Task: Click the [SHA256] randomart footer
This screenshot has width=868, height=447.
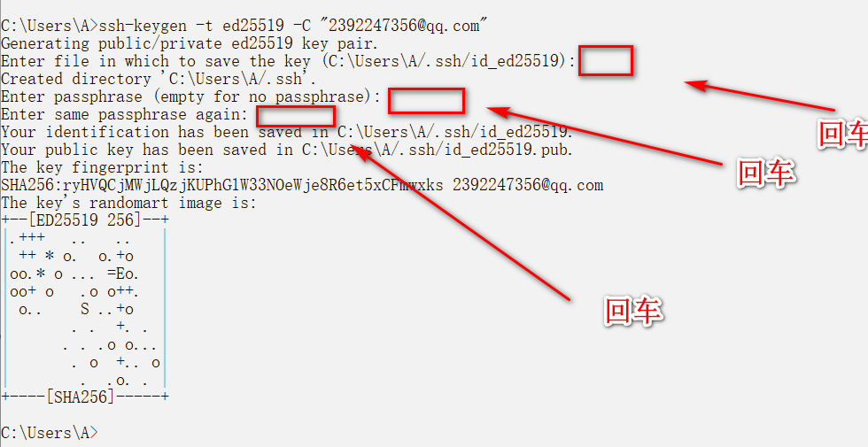Action: tap(85, 397)
